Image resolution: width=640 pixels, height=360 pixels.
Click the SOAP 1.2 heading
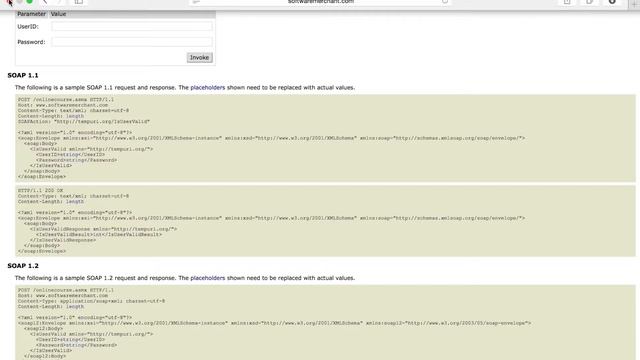coord(23,266)
